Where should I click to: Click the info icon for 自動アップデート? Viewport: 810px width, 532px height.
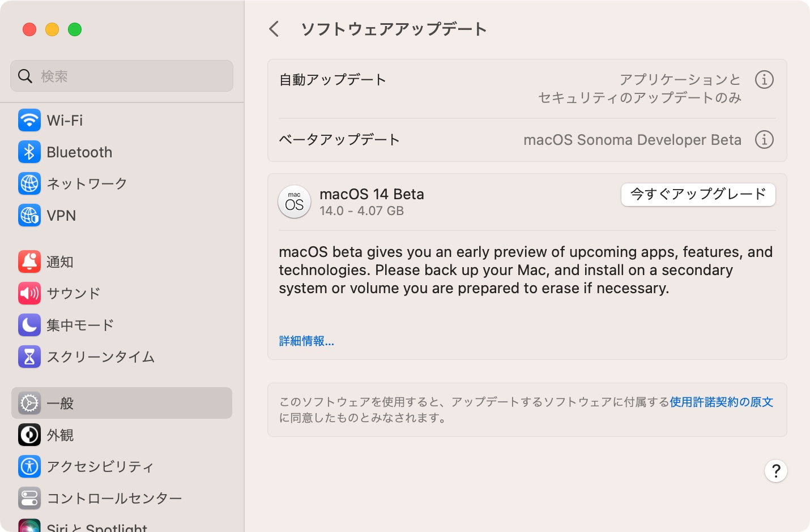tap(764, 80)
